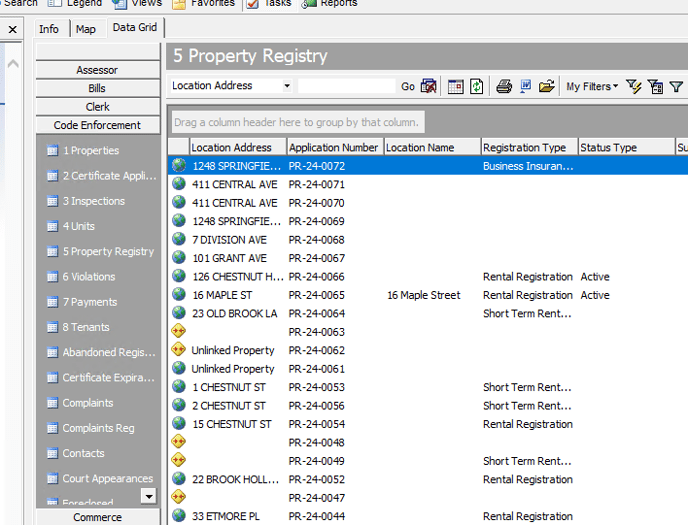Viewport: 688px width, 525px height.
Task: Sort by Registration Type column header
Action: (529, 147)
